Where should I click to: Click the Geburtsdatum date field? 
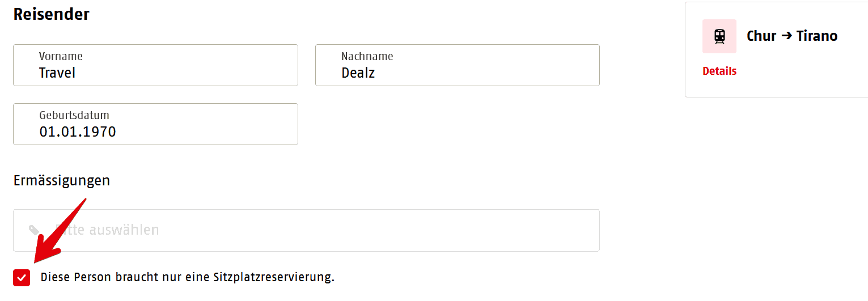(155, 124)
